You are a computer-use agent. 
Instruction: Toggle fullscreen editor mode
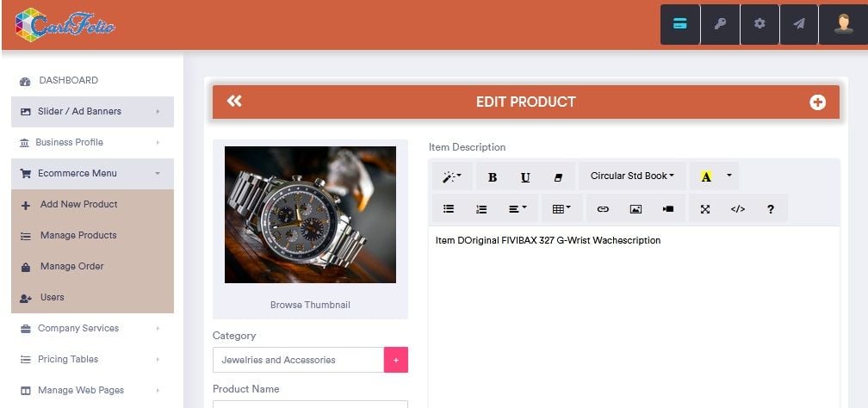click(x=704, y=208)
